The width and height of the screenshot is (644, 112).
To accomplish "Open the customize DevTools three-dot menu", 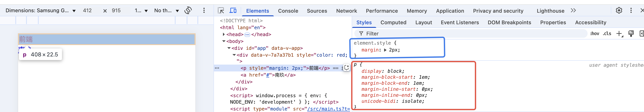I will point(631,11).
